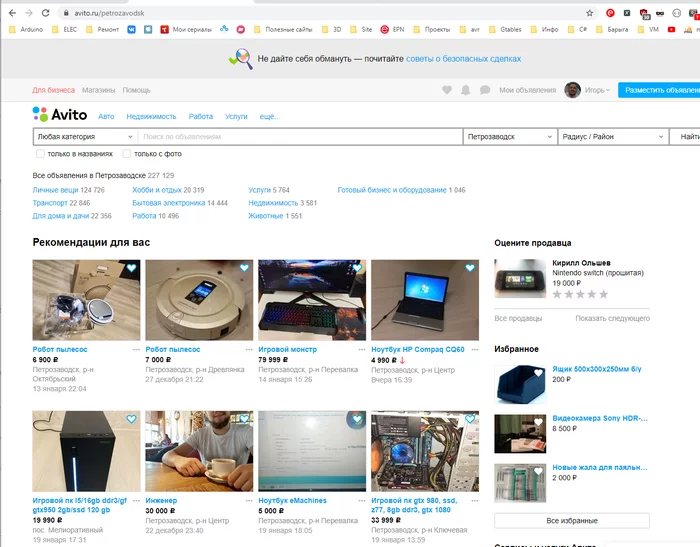Check the 'только в названиях' checkbox
This screenshot has width=700, height=547.
pyautogui.click(x=40, y=154)
